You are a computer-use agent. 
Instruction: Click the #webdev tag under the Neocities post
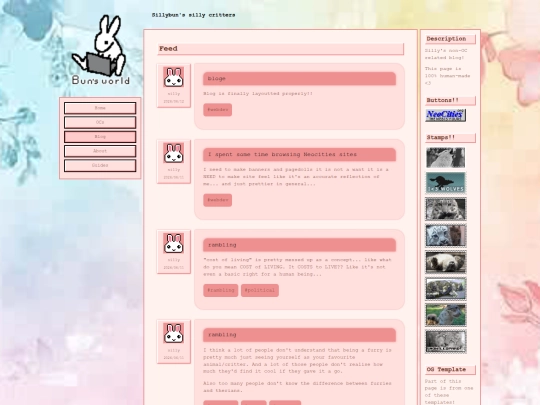coord(217,200)
